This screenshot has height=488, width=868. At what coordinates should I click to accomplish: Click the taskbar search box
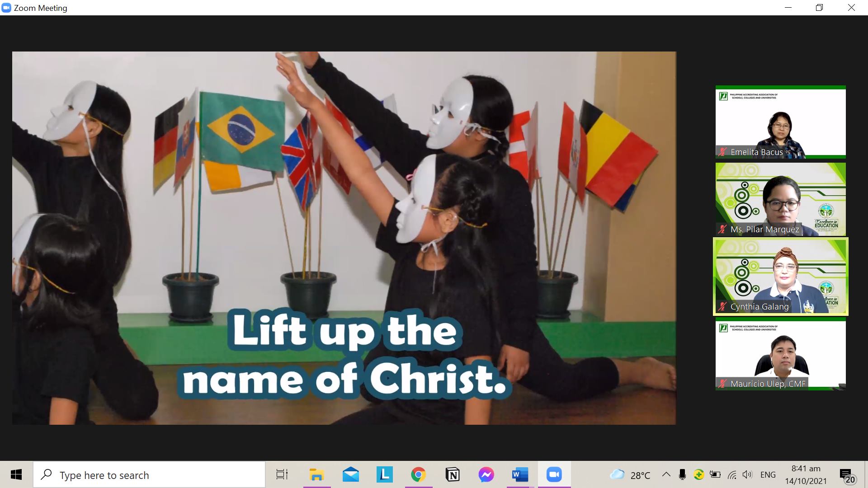point(149,475)
